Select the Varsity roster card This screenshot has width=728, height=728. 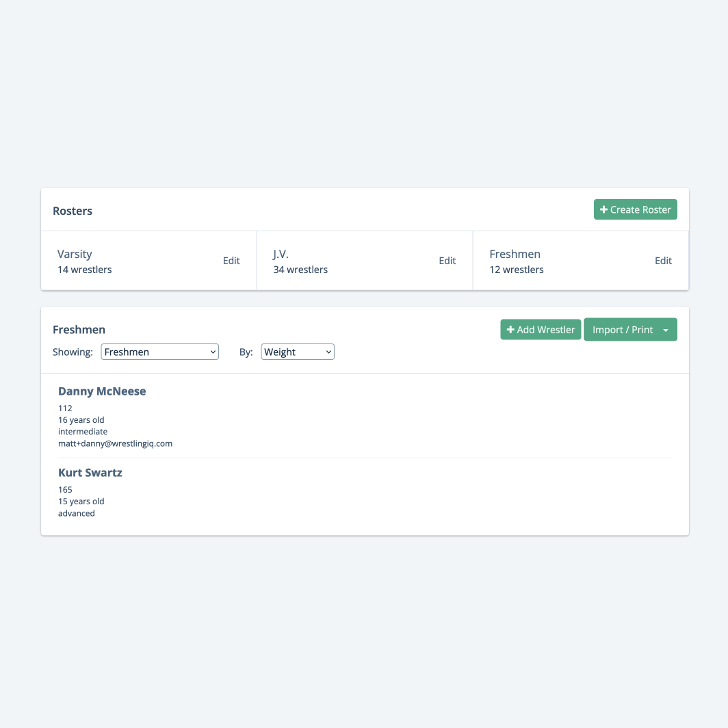pyautogui.click(x=148, y=261)
